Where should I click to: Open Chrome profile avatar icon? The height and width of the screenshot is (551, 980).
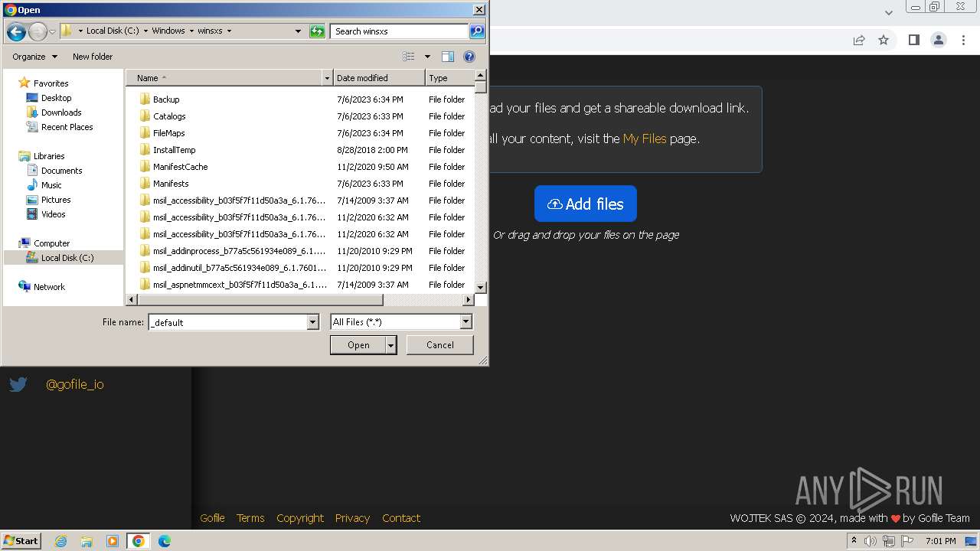pos(939,40)
